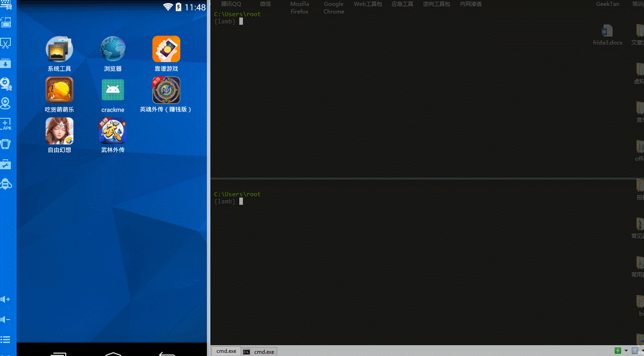This screenshot has height=356, width=644.
Task: Click the battery icon in Android status bar
Action: coord(179,7)
